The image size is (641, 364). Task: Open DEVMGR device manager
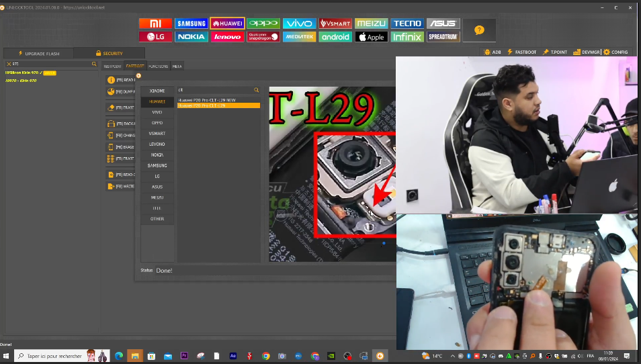pos(586,52)
